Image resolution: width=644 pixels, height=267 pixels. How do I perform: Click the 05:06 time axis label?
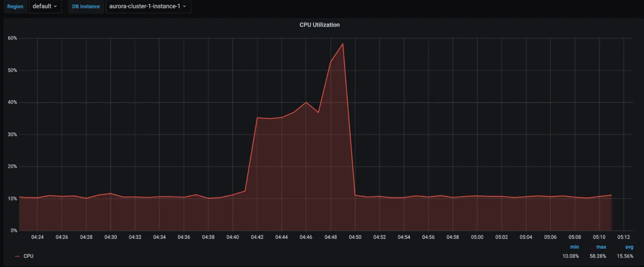[550, 237]
